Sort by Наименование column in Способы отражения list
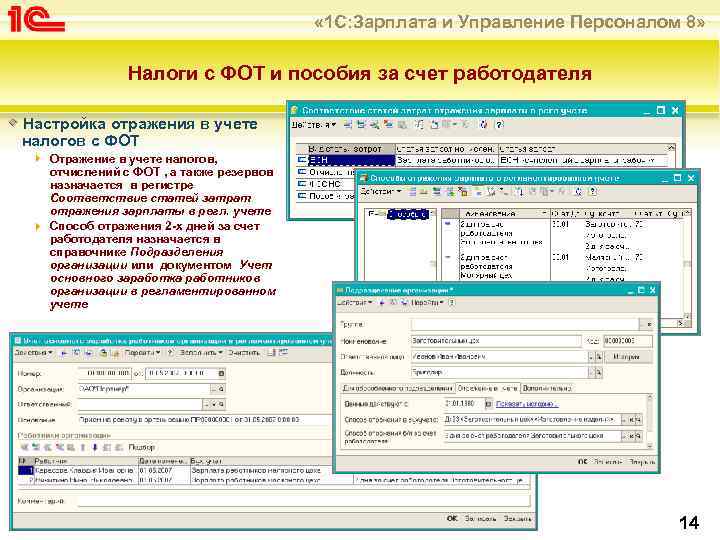The height and width of the screenshot is (540, 720). [x=504, y=214]
